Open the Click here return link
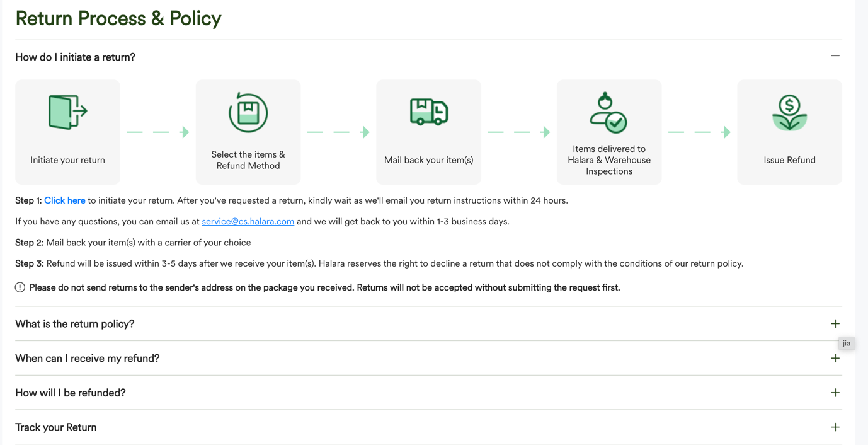This screenshot has height=445, width=868. (x=65, y=200)
